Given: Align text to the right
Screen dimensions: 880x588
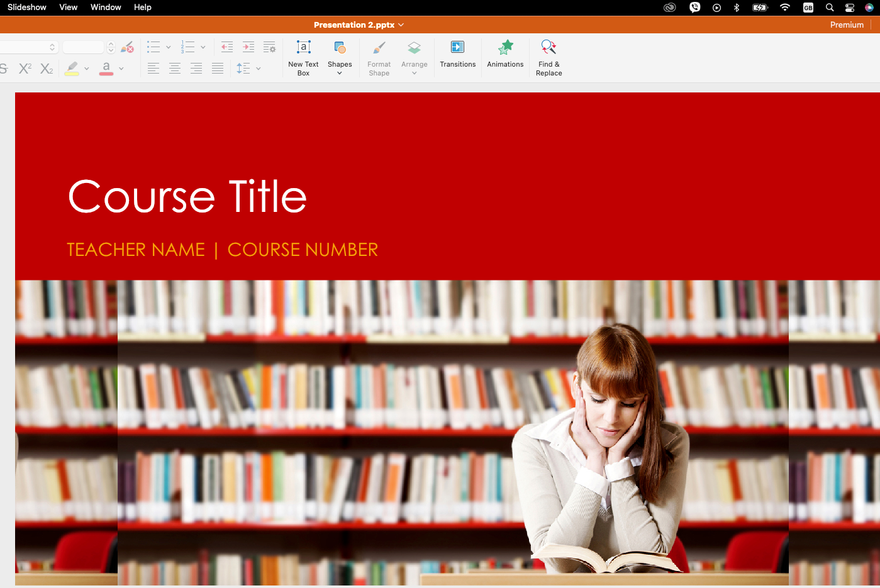Looking at the screenshot, I should (196, 69).
